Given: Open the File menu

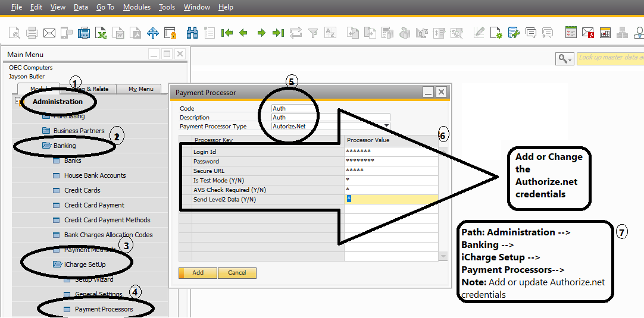Looking at the screenshot, I should (x=17, y=7).
